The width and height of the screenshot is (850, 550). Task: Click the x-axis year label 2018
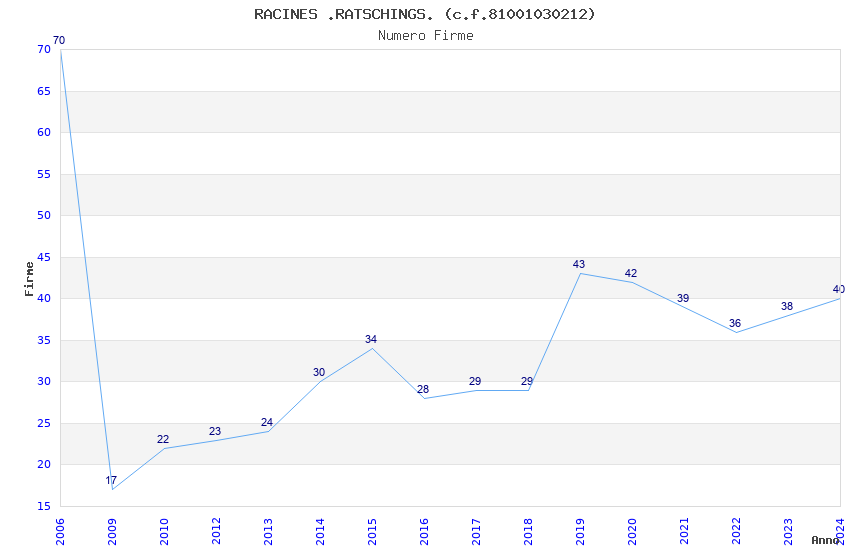(528, 532)
